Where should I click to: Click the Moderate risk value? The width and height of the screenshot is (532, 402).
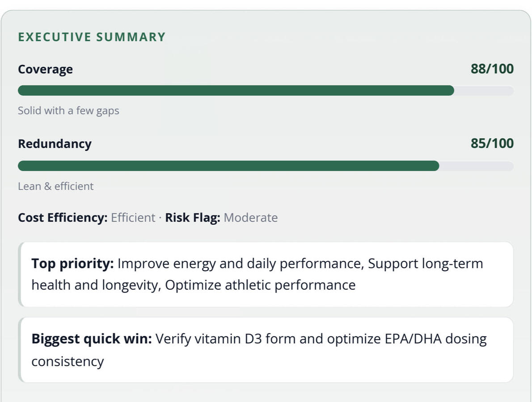pyautogui.click(x=251, y=218)
